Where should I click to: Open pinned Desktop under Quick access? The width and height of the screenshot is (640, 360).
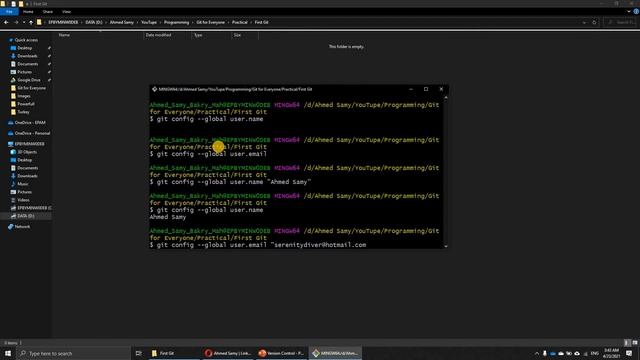[x=24, y=48]
